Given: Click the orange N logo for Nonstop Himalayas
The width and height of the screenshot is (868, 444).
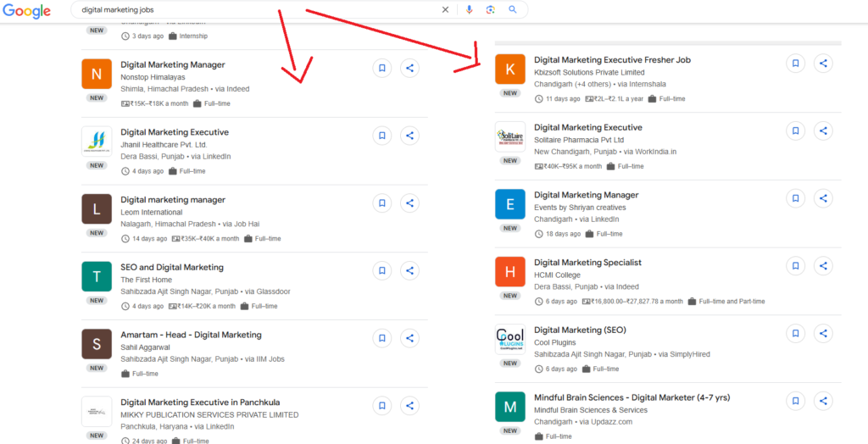Looking at the screenshot, I should (97, 74).
